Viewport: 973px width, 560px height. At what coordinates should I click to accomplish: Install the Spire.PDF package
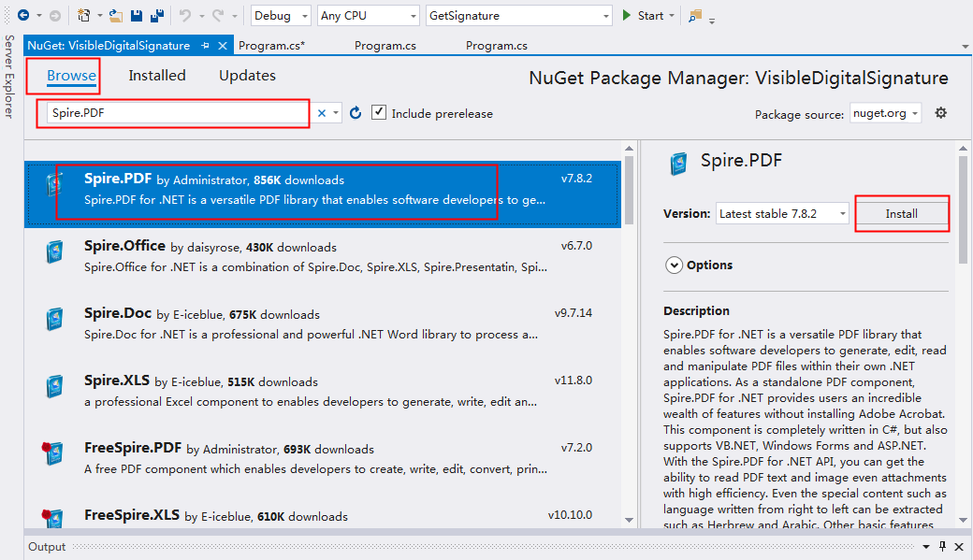(x=902, y=214)
